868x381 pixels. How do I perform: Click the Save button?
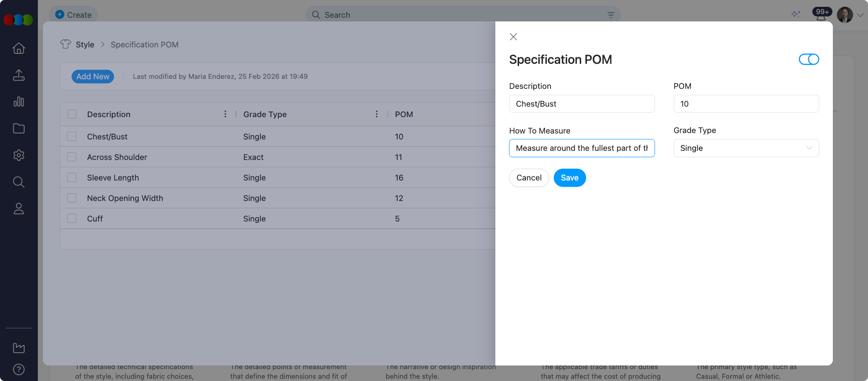570,178
